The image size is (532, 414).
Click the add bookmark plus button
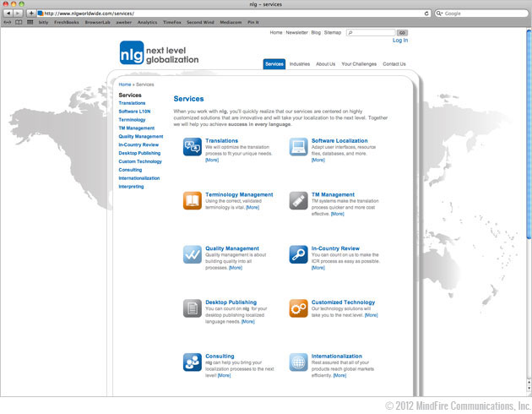(31, 14)
